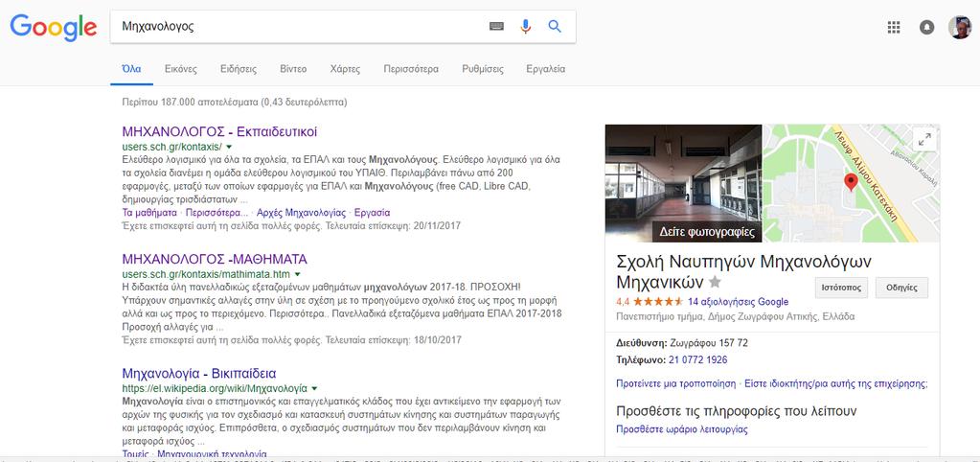Viewport: 980px width, 462px height.
Task: Click the Οδηγίες directions button
Action: tap(901, 289)
